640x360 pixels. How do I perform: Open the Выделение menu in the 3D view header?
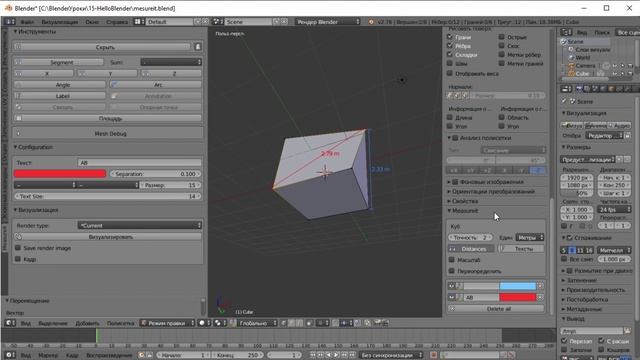coord(52,323)
